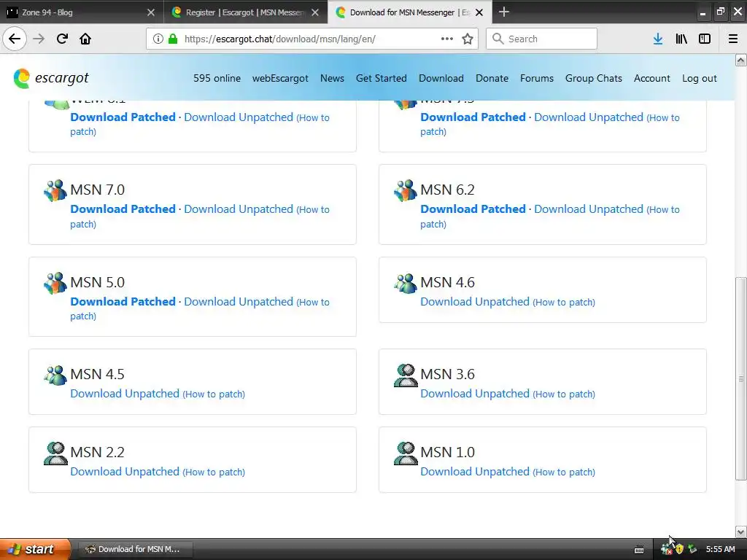This screenshot has width=747, height=560.
Task: Open How to patch for MSN 2.2
Action: [x=214, y=472]
